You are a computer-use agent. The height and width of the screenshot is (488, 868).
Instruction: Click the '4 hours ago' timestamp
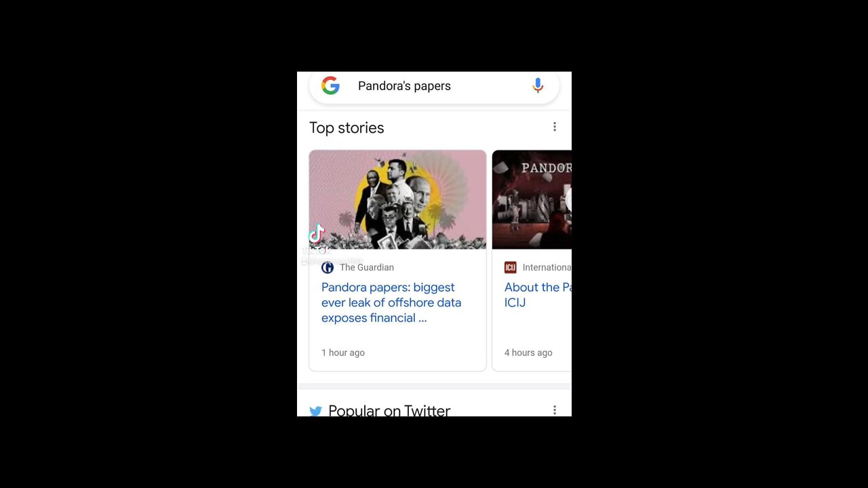click(x=528, y=352)
